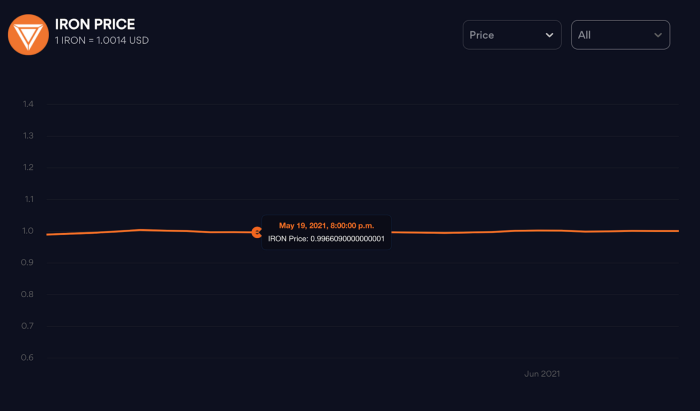The image size is (700, 411).
Task: Click the 0.9 y-axis label
Action: (28, 262)
